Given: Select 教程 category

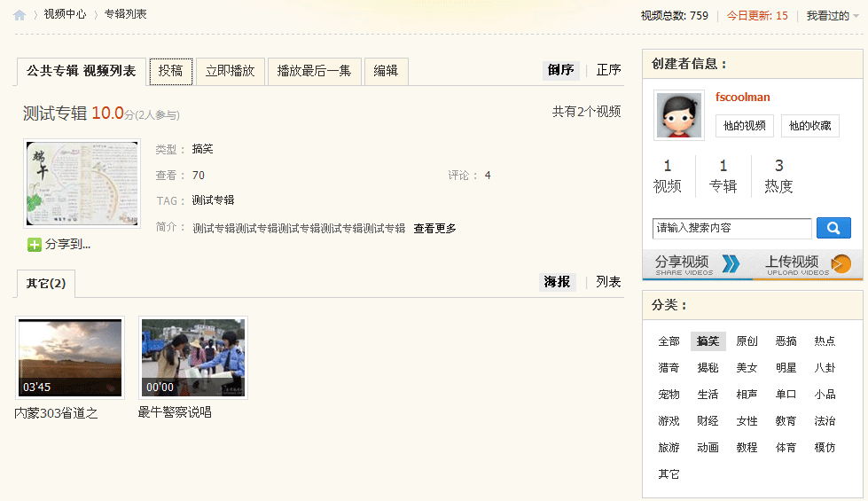Looking at the screenshot, I should (x=747, y=447).
